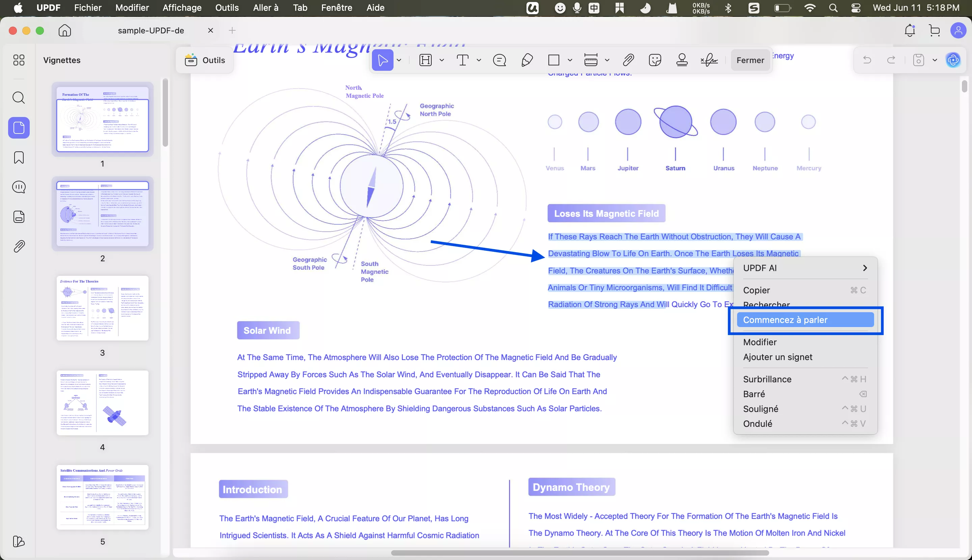Select the sticker tool
This screenshot has width=972, height=560.
coord(655,60)
